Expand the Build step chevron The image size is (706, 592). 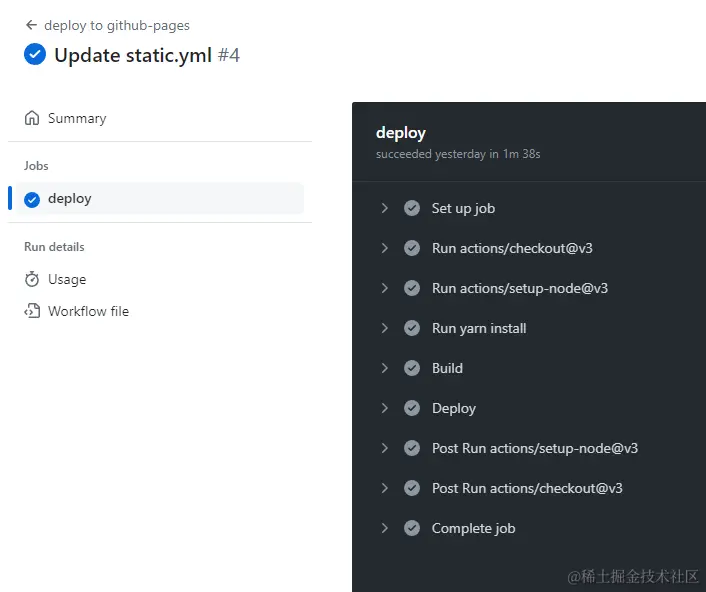coord(385,368)
